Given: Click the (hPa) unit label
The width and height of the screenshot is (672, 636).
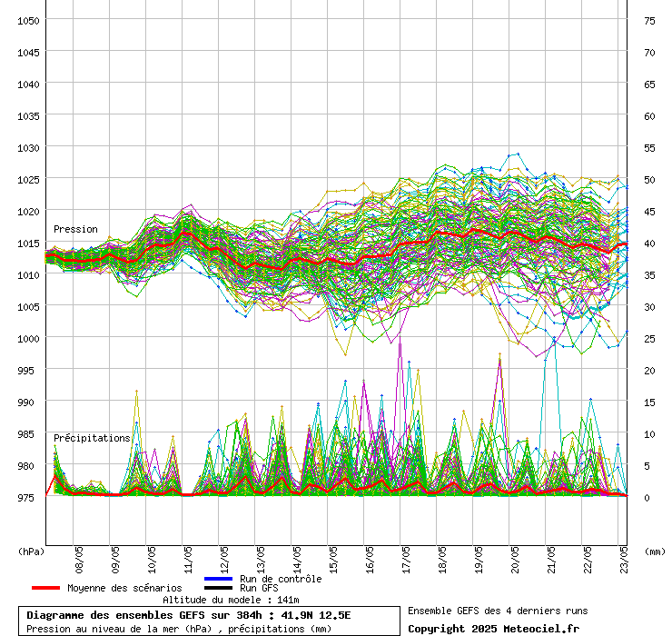Looking at the screenshot, I should click(31, 552).
